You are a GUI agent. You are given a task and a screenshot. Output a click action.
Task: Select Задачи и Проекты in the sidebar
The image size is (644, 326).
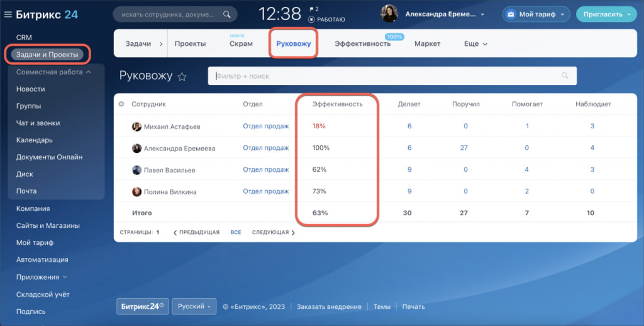pos(47,54)
